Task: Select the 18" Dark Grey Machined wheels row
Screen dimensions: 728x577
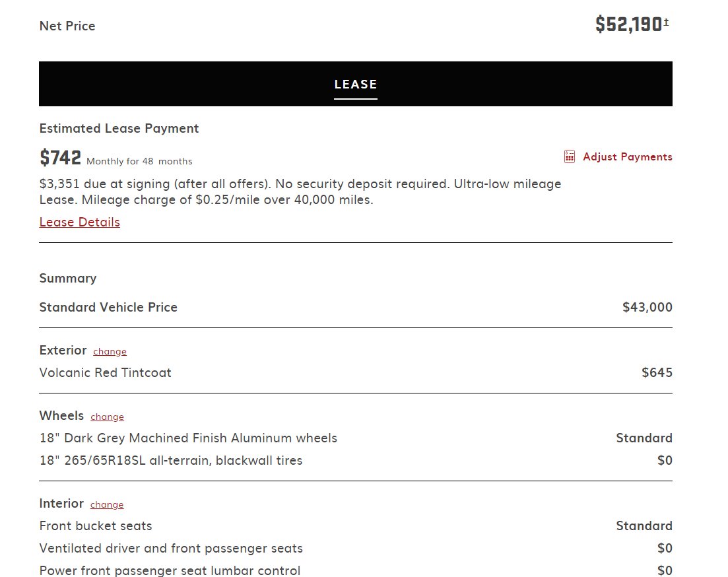Action: [356, 438]
